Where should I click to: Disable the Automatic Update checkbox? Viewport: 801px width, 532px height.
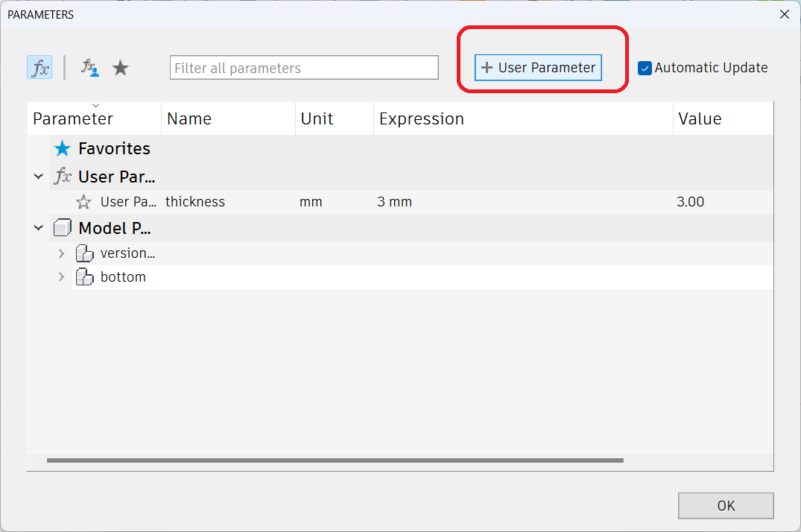645,68
